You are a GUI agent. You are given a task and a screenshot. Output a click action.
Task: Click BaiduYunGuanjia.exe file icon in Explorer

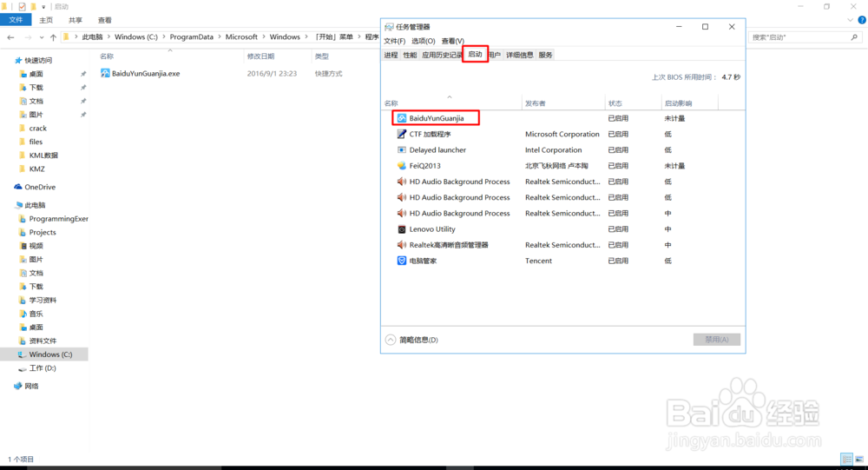tap(105, 73)
